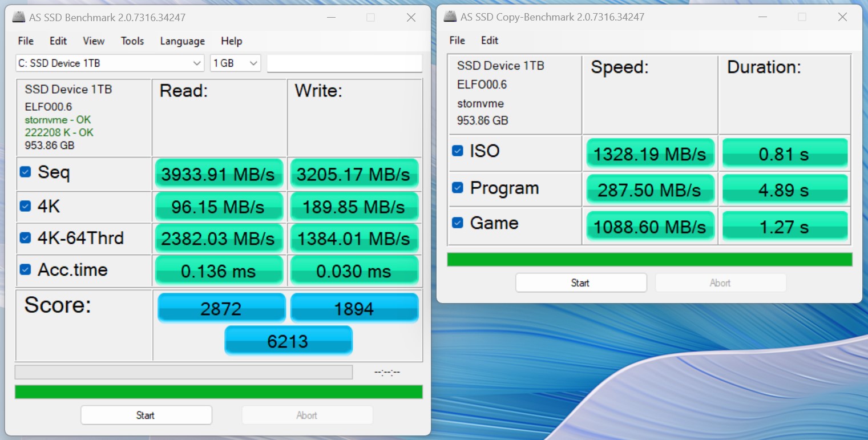Image resolution: width=868 pixels, height=440 pixels.
Task: Click the Seq read result 3933.91 MB/s
Action: point(218,175)
